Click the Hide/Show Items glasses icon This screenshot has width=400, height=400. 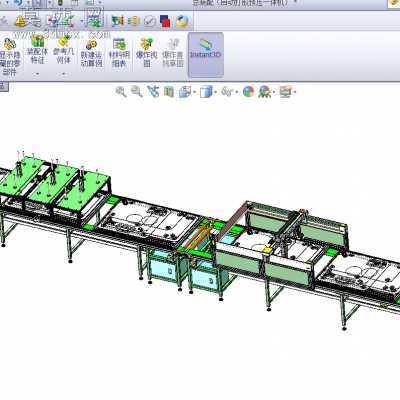pos(227,92)
